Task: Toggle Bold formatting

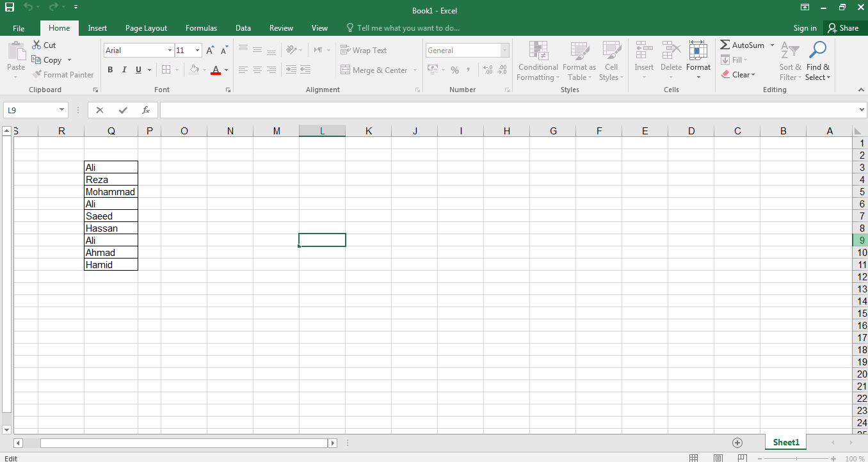Action: click(110, 70)
